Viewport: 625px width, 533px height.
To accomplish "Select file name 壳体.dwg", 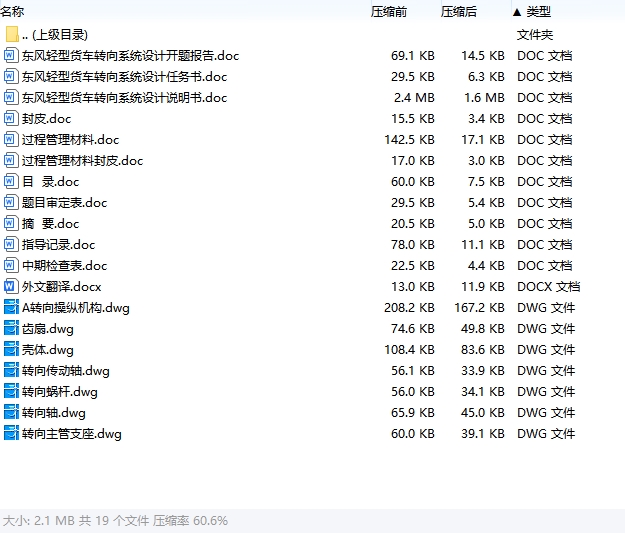I will click(x=47, y=350).
